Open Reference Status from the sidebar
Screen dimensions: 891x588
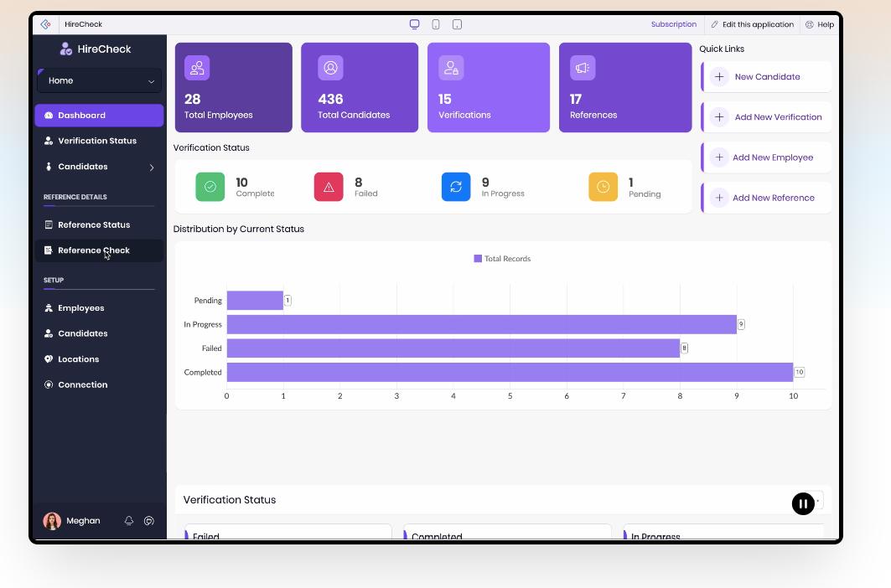click(94, 224)
